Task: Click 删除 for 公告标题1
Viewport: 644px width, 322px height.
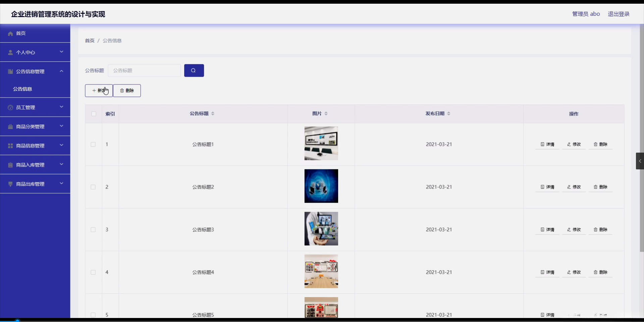Action: click(600, 144)
